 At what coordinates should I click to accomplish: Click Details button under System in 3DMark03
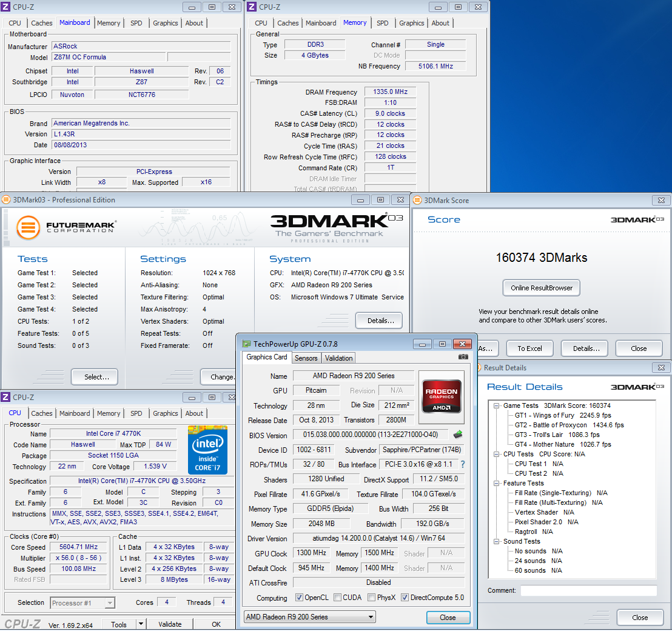(x=379, y=321)
